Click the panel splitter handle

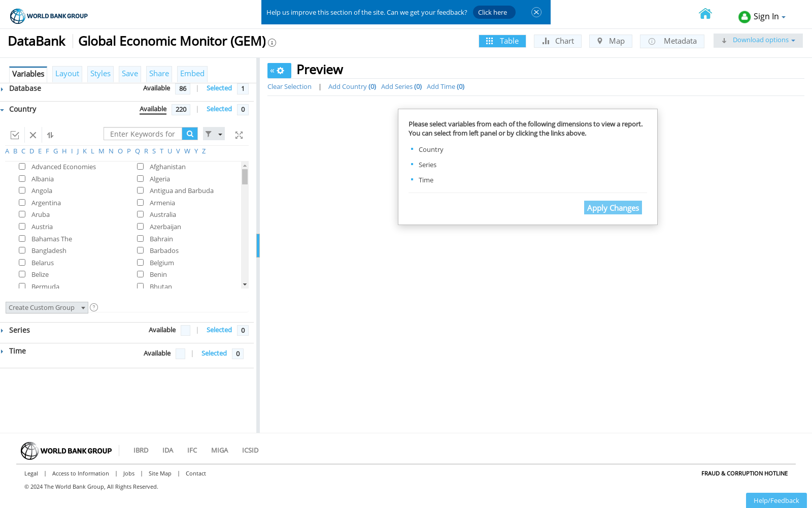pos(258,246)
